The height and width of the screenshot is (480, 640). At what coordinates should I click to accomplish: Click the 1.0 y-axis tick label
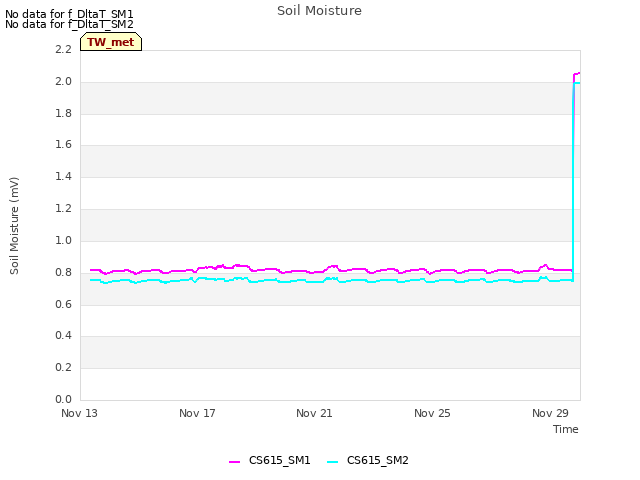pos(64,240)
